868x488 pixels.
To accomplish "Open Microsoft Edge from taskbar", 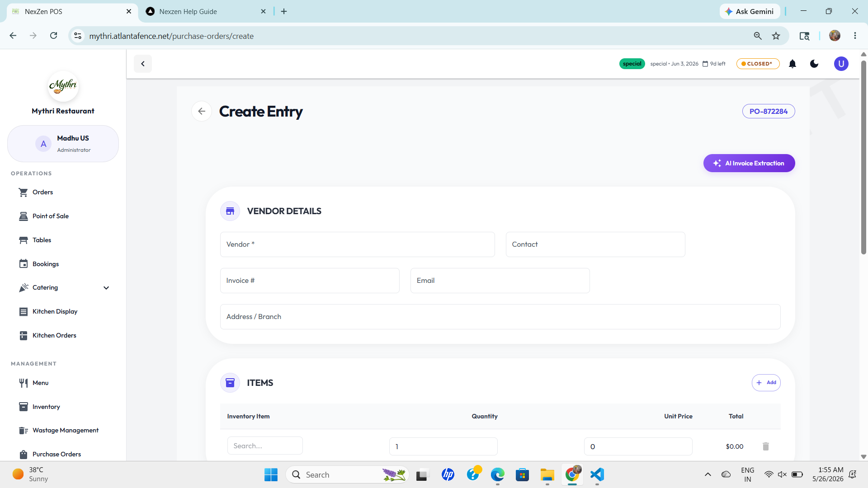I will pyautogui.click(x=498, y=474).
